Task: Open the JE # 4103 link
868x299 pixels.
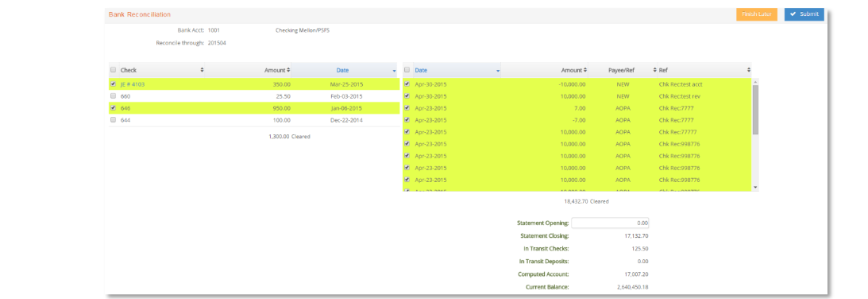Action: click(132, 84)
